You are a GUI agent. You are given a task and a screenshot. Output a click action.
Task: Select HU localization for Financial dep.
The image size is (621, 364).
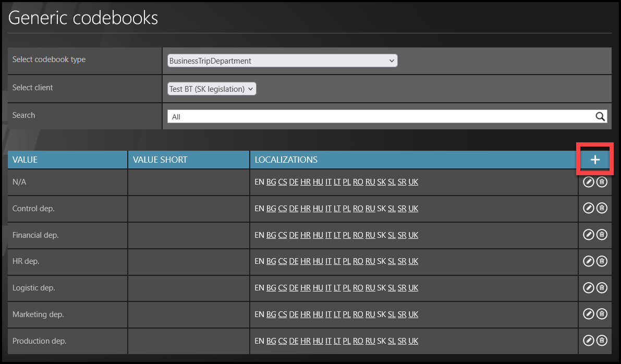(x=318, y=235)
